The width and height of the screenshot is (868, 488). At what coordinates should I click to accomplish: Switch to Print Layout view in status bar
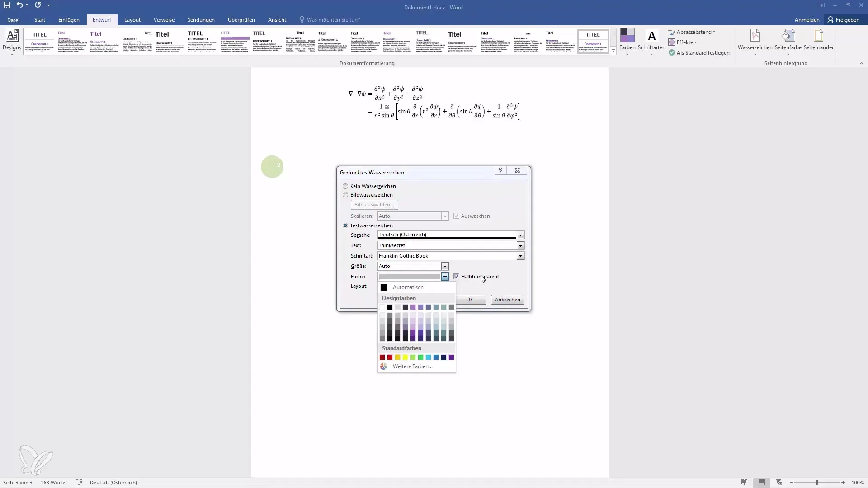pos(762,483)
